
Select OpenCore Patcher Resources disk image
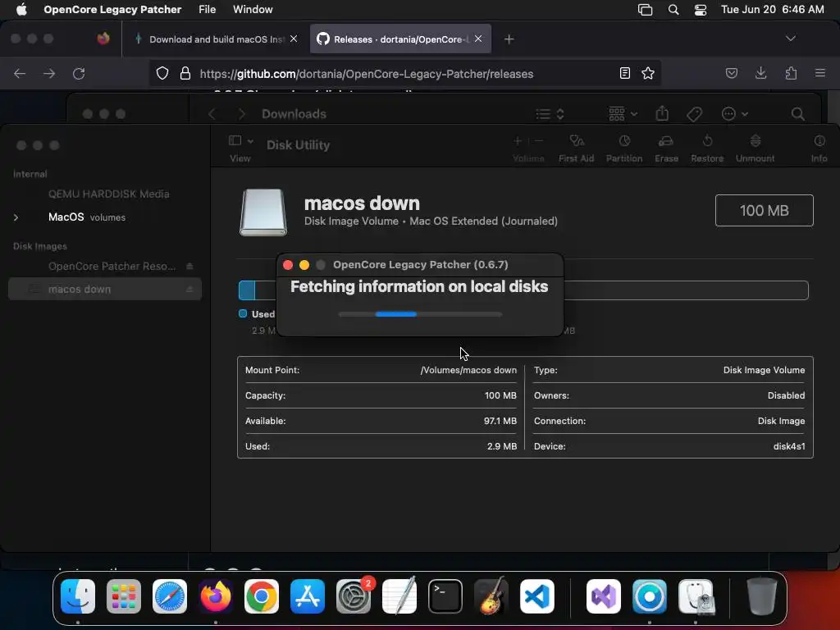click(112, 267)
